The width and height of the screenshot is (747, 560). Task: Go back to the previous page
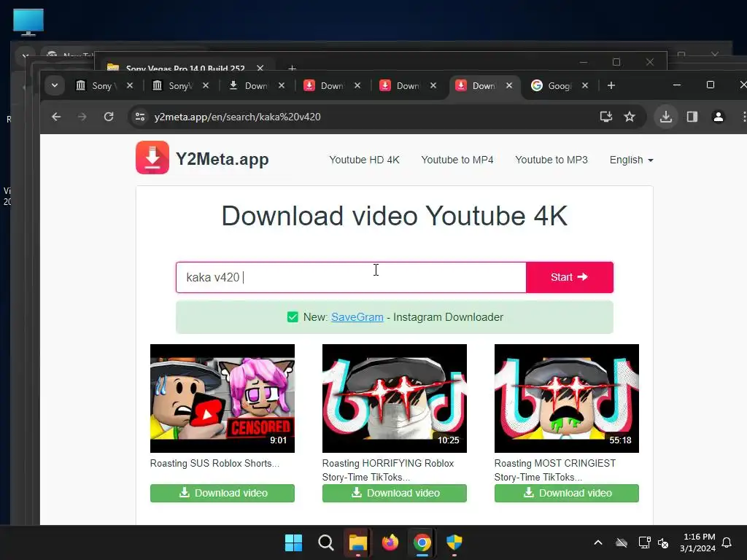[x=56, y=117]
